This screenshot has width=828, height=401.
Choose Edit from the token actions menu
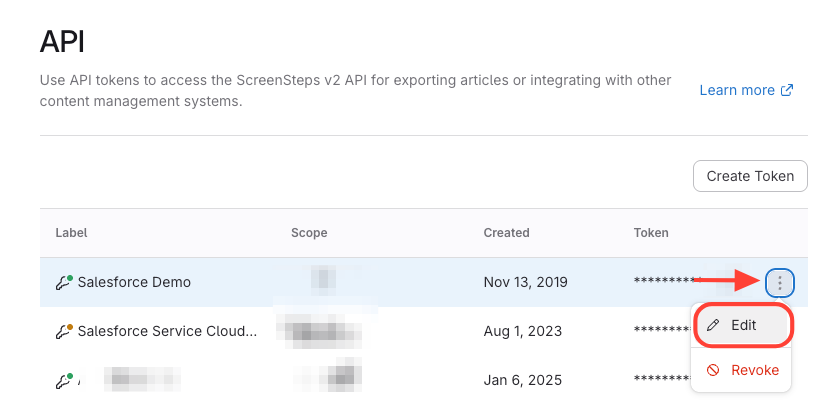click(742, 326)
